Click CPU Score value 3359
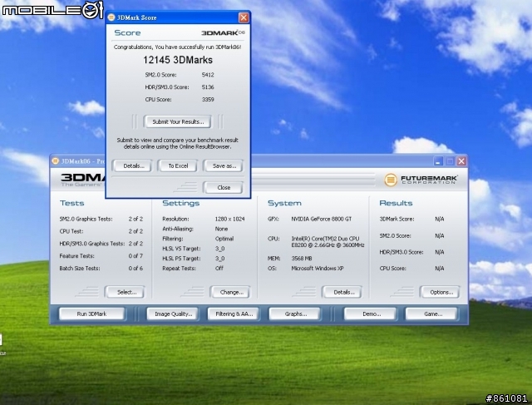The image size is (532, 405). coord(208,100)
